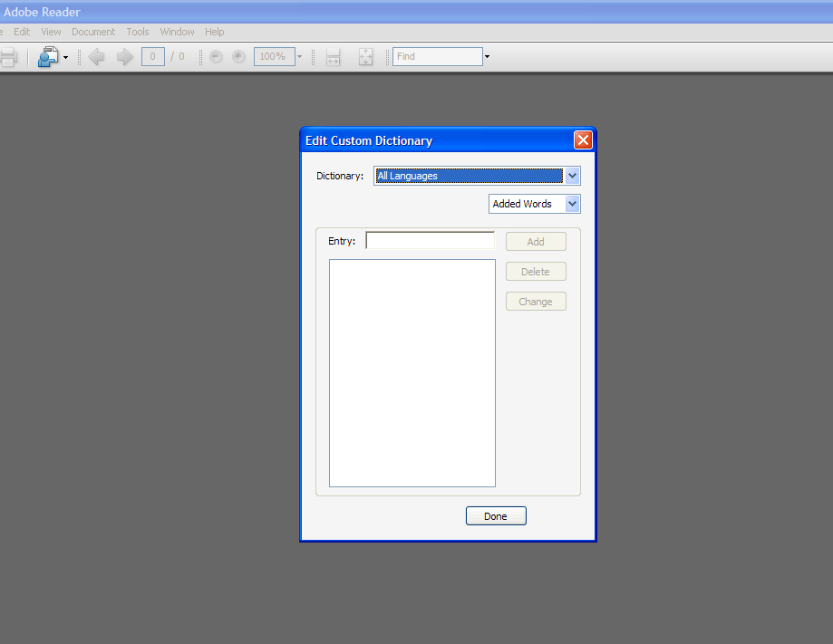Click the fit width icon
Viewport: 833px width, 644px height.
click(x=333, y=56)
